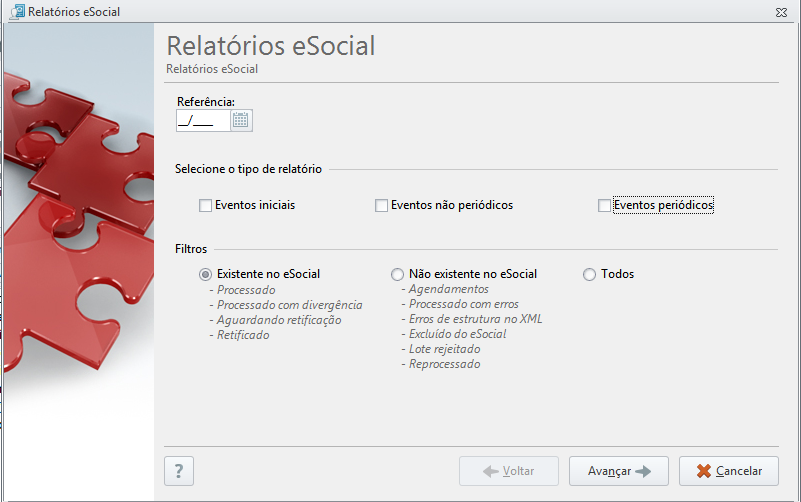This screenshot has width=801, height=502.
Task: Click the Filtros section label
Action: pos(191,249)
